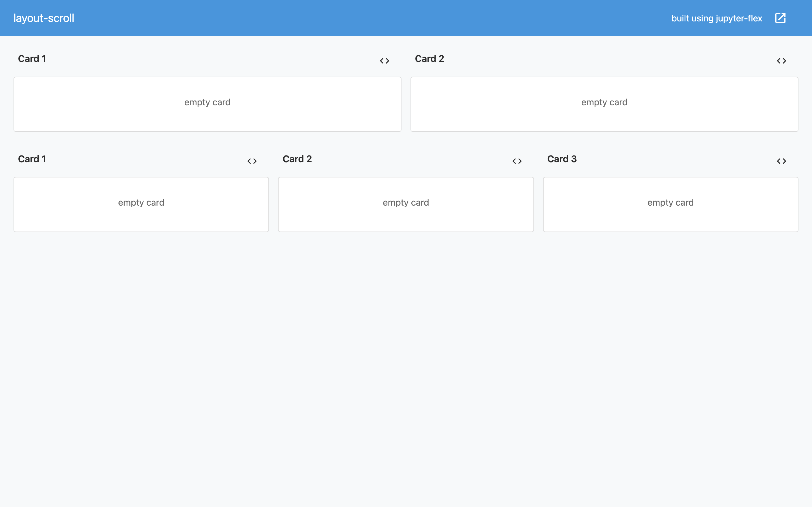Click the top-row Card 1 heading
The width and height of the screenshot is (812, 507).
point(32,59)
